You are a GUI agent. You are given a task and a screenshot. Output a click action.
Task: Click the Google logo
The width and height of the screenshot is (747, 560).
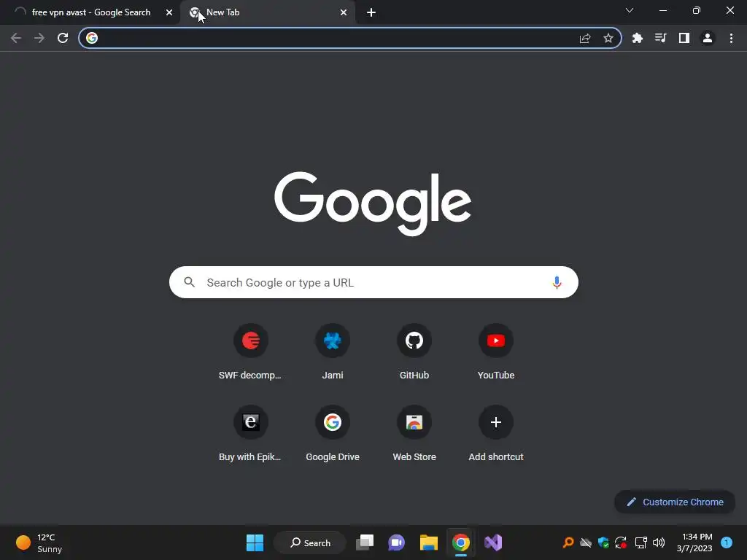pyautogui.click(x=373, y=203)
